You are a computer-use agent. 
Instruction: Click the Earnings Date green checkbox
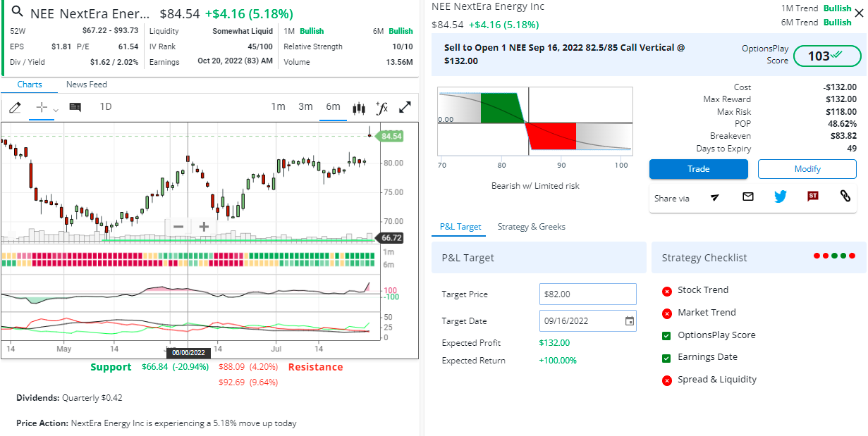click(666, 359)
